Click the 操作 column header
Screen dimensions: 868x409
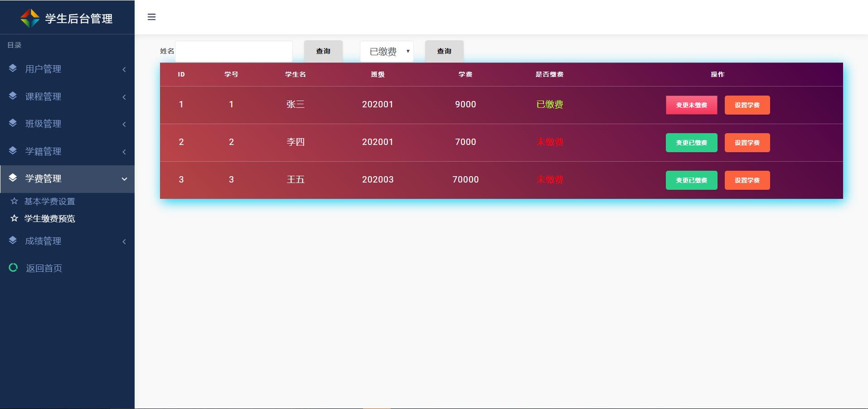[x=718, y=74]
